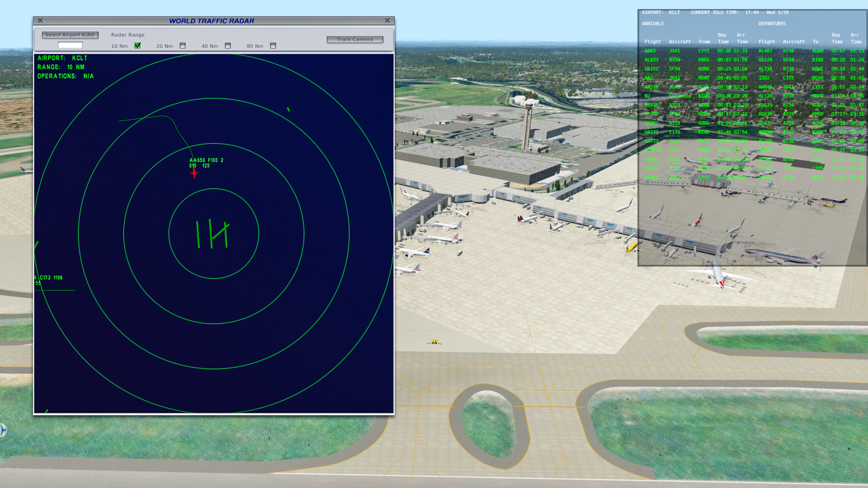Image resolution: width=868 pixels, height=488 pixels.
Task: Enable the 40 Nm radar range
Action: (228, 46)
